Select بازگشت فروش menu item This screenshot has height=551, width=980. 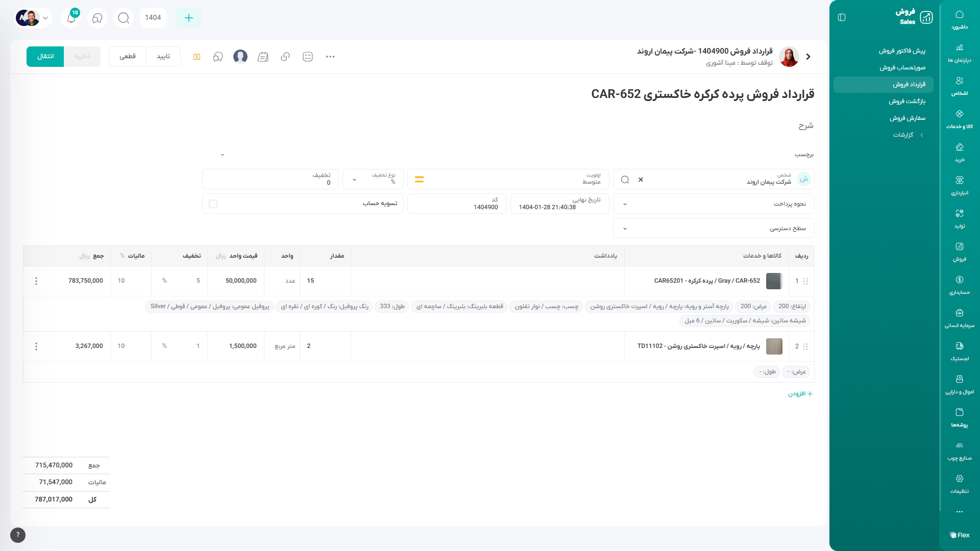point(906,102)
